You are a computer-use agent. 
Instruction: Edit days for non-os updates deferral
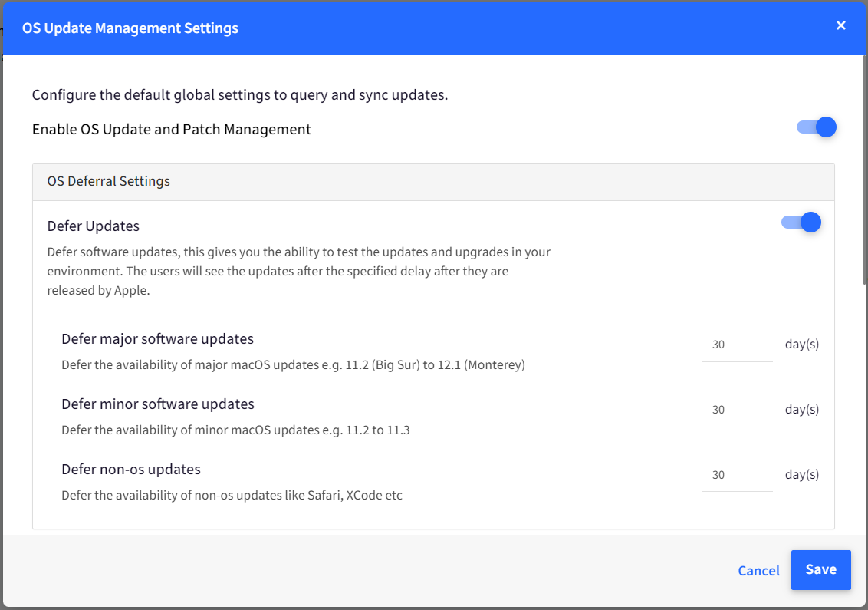click(737, 475)
